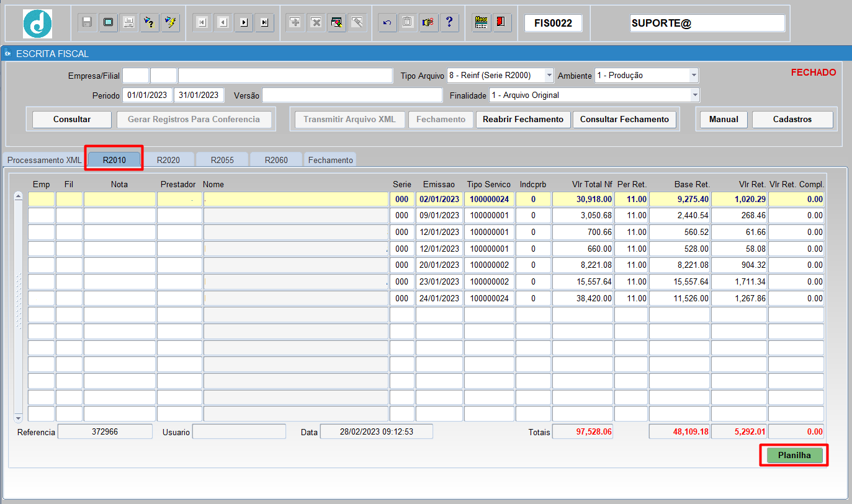The image size is (852, 504).
Task: Open the Ambiente dropdown
Action: [x=694, y=76]
